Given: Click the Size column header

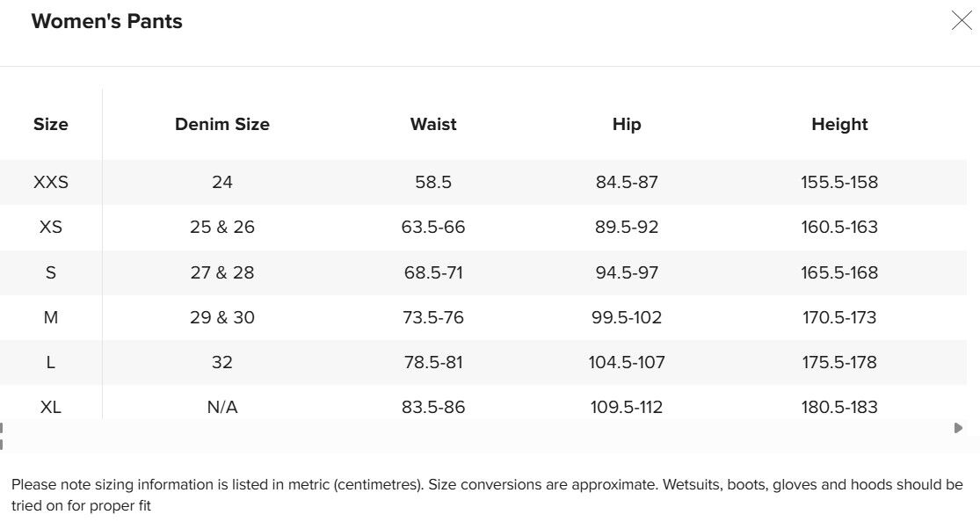Looking at the screenshot, I should [x=51, y=124].
